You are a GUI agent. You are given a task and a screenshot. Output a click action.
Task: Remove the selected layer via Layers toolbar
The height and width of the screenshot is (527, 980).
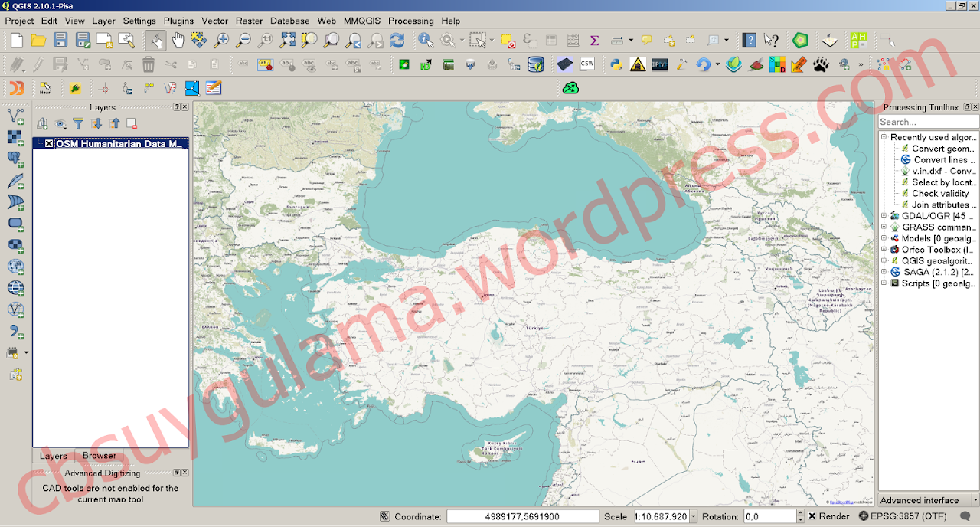[x=132, y=123]
